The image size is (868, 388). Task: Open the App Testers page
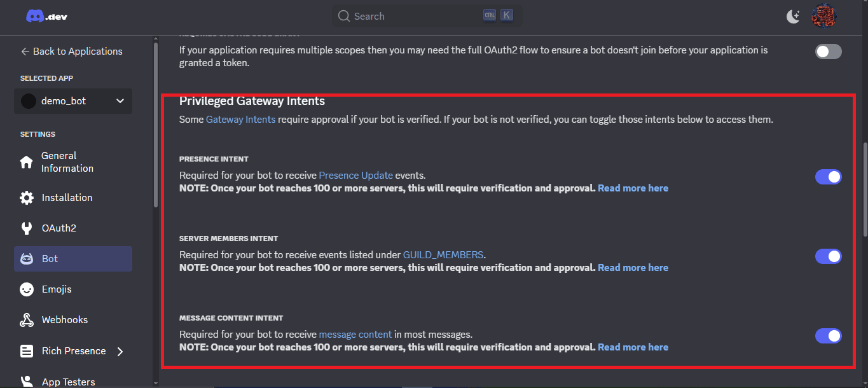pos(73,380)
